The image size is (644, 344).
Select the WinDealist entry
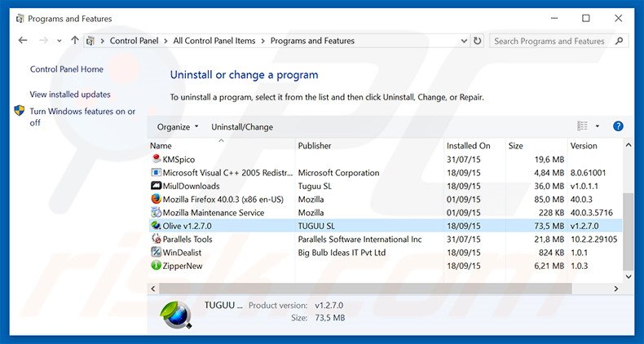pos(385,253)
